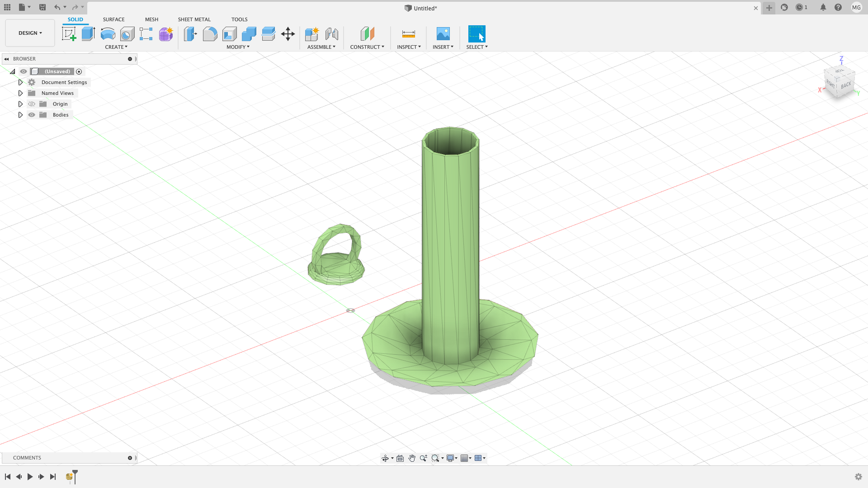Viewport: 868px width, 488px height.
Task: Open the Create Form tool
Action: pos(165,34)
